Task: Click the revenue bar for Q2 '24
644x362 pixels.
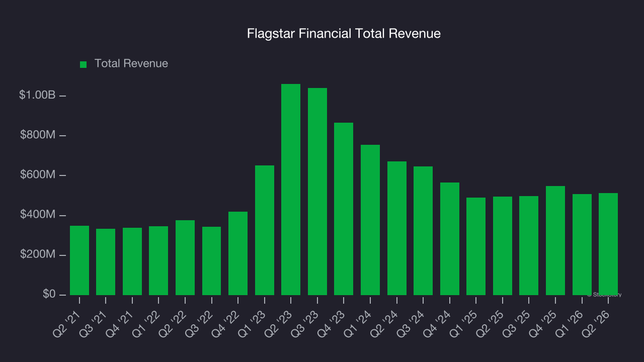Action: (x=397, y=228)
